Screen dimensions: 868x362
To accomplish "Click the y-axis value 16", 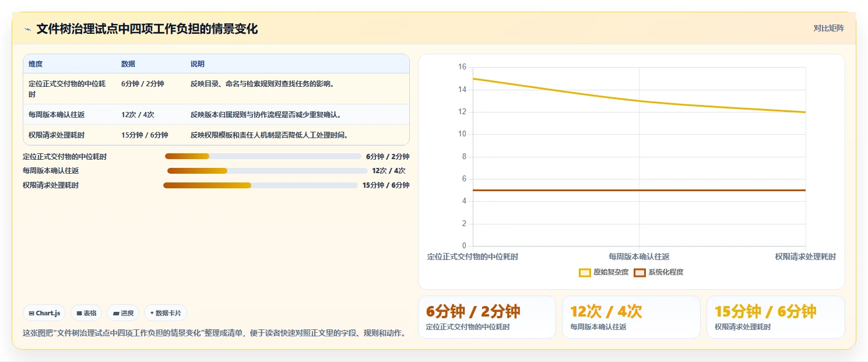I will 462,67.
